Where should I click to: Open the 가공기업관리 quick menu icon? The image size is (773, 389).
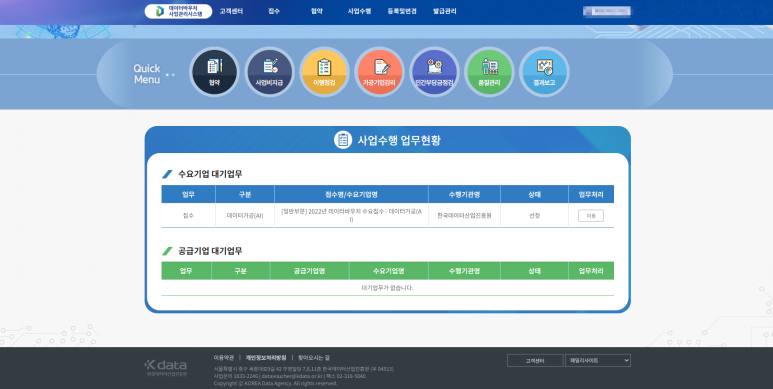coord(379,72)
